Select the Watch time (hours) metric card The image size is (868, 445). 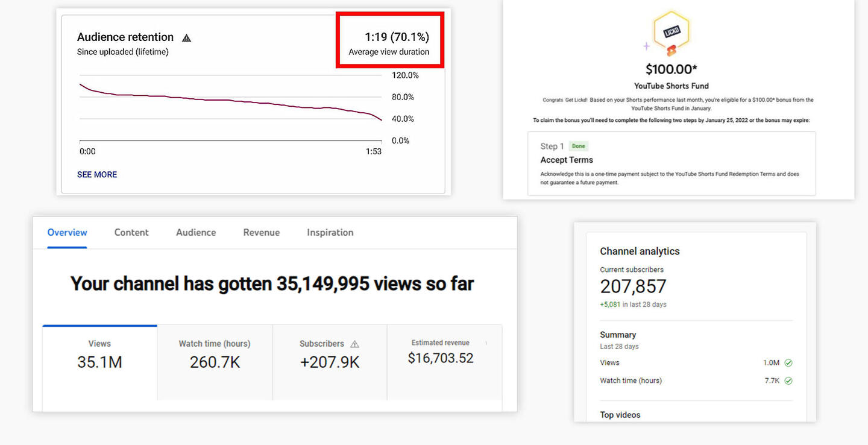click(215, 362)
